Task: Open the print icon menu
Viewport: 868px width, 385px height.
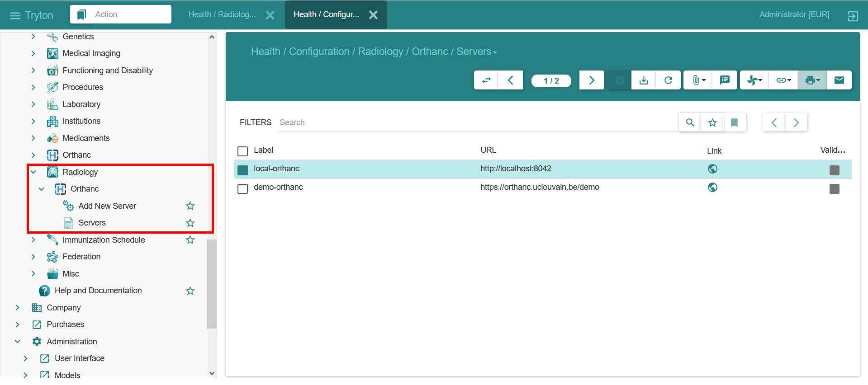Action: [x=812, y=80]
